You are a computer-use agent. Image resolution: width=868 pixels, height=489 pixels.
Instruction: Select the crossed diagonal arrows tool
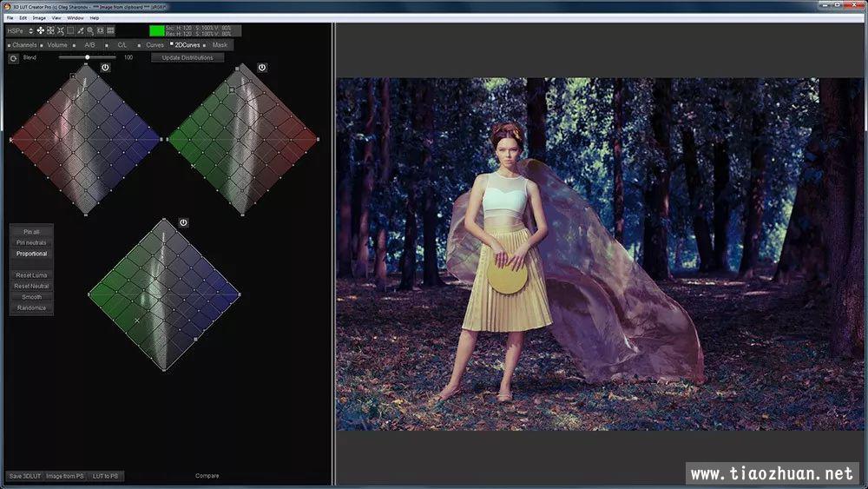61,30
